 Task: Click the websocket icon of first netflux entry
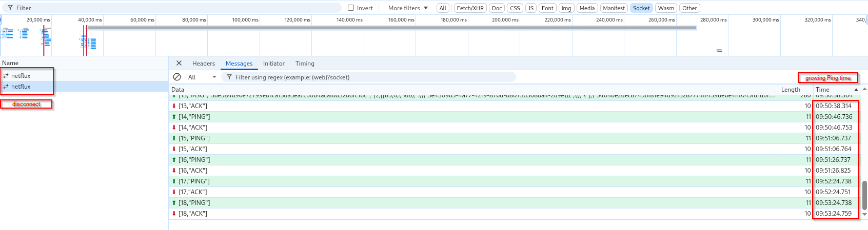point(6,76)
